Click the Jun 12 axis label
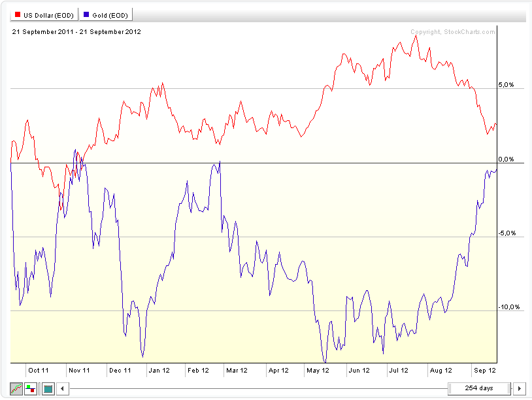Image resolution: width=532 pixels, height=400 pixels. [x=359, y=371]
